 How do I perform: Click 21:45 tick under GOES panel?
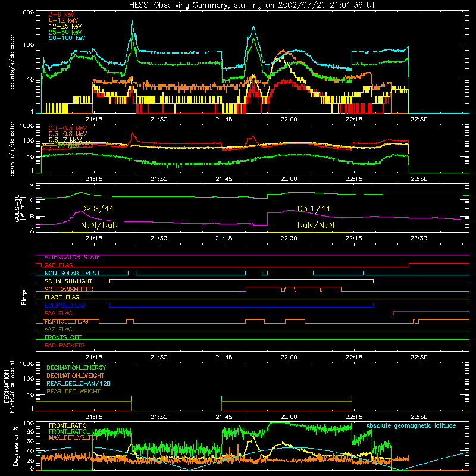coord(224,239)
